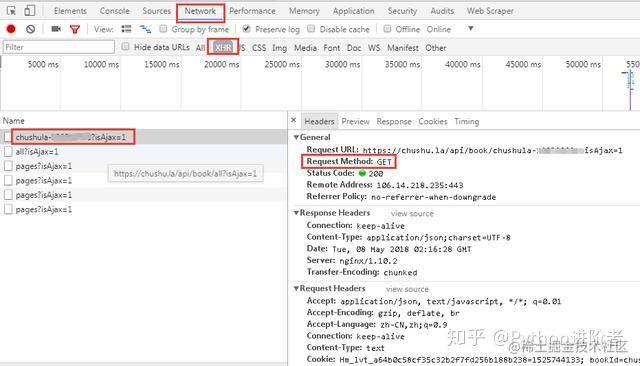Image resolution: width=640 pixels, height=366 pixels.
Task: Open the Web Scraper tab
Action: click(x=490, y=11)
